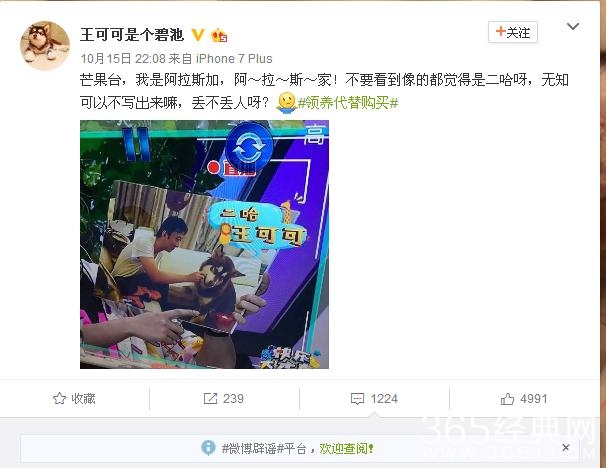Open comments via speech bubble icon 1224
This screenshot has width=606, height=468.
(x=357, y=398)
